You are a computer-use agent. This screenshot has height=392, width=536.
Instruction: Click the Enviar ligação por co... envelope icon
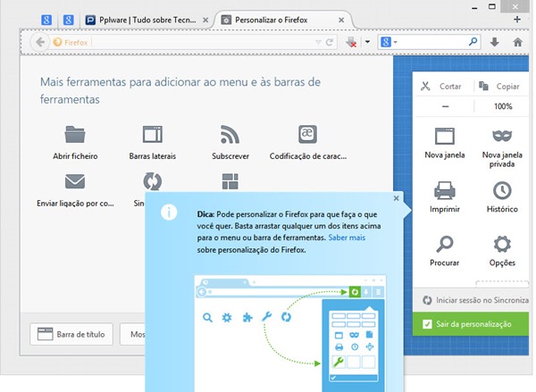click(75, 181)
